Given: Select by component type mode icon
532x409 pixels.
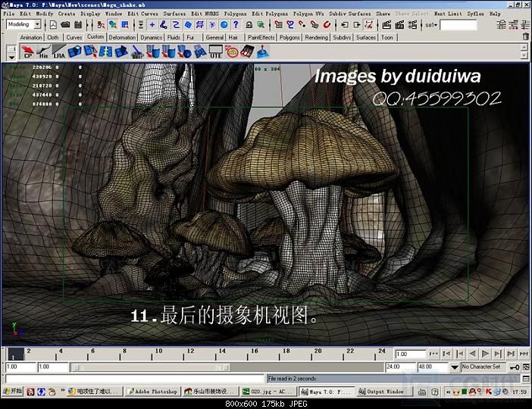Looking at the screenshot, I should 125,25.
